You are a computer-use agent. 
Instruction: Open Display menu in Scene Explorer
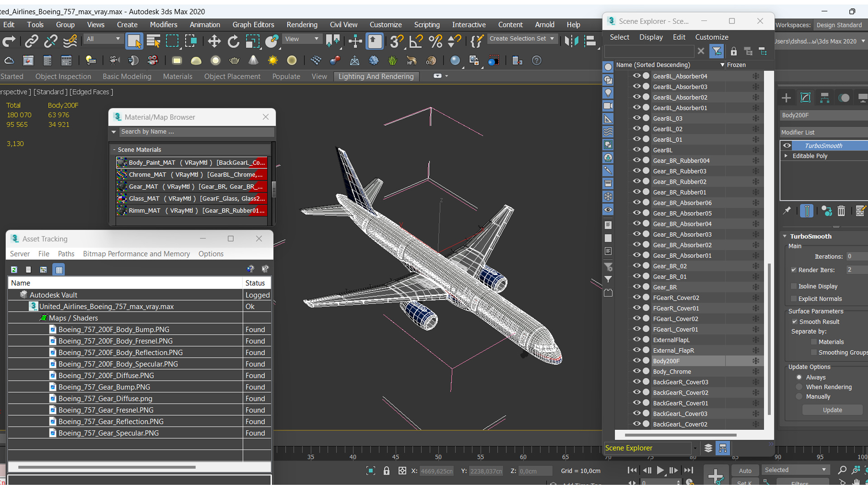pyautogui.click(x=651, y=37)
